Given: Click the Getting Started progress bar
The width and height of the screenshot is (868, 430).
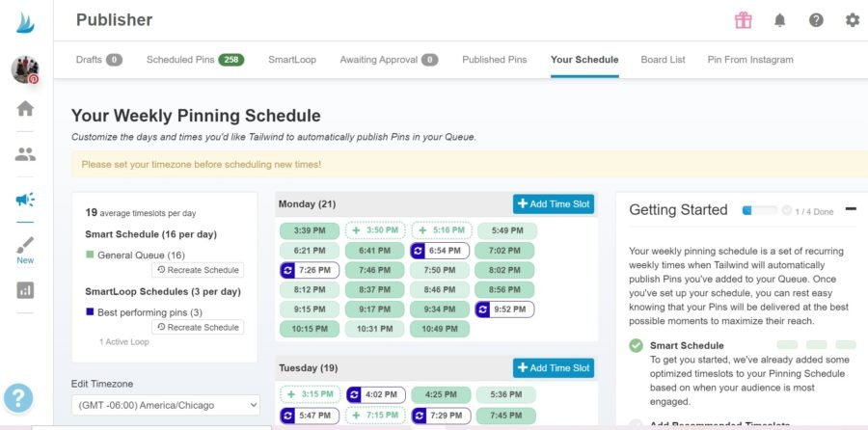Looking at the screenshot, I should point(759,210).
